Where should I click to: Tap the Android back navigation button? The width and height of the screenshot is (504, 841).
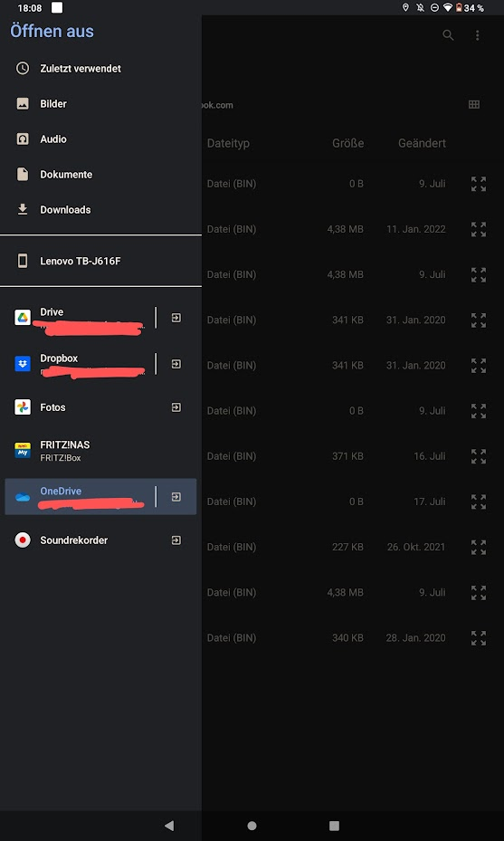click(x=169, y=826)
